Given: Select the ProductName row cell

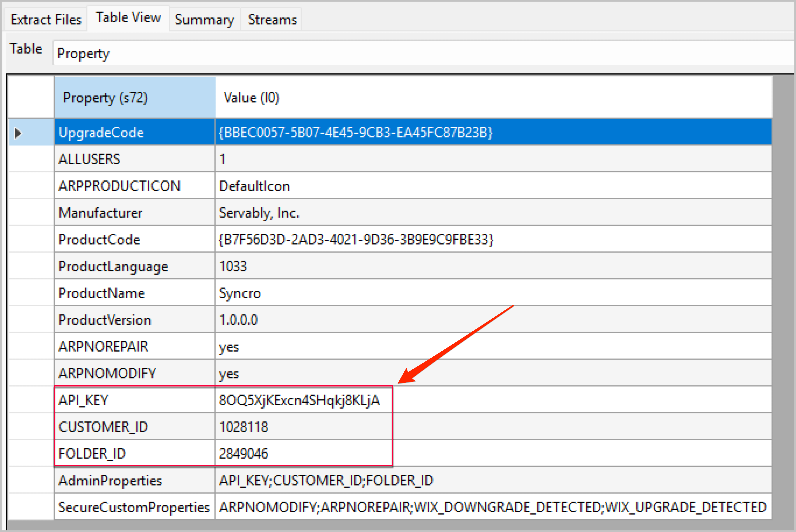Looking at the screenshot, I should [x=134, y=293].
